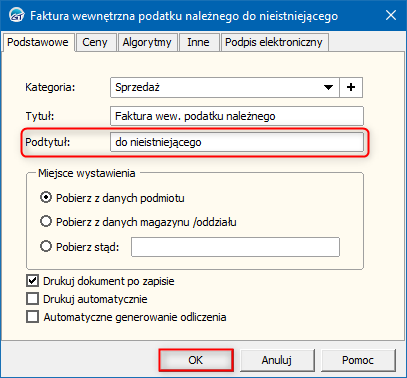
Task: Cancel changes with Anuluj button
Action: click(x=277, y=360)
